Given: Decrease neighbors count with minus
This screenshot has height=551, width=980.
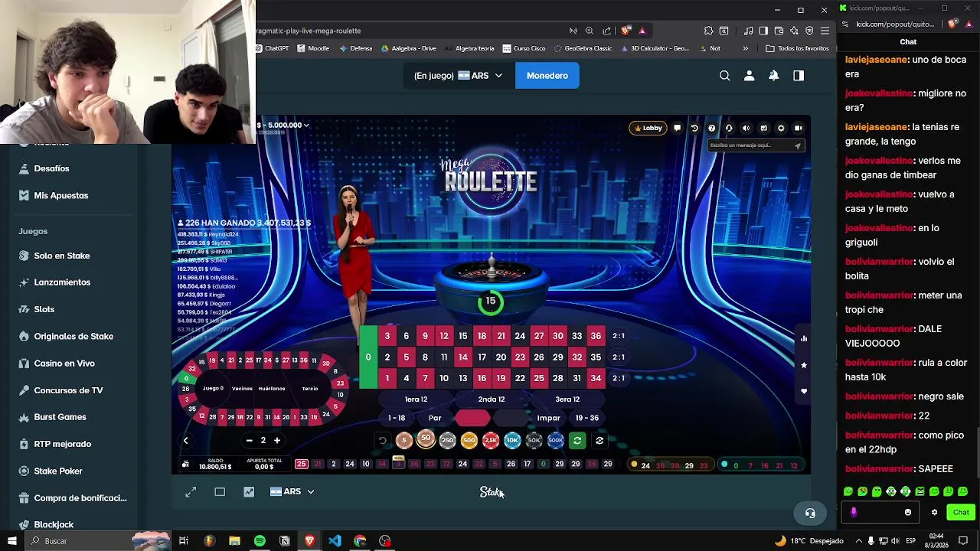Looking at the screenshot, I should [249, 441].
